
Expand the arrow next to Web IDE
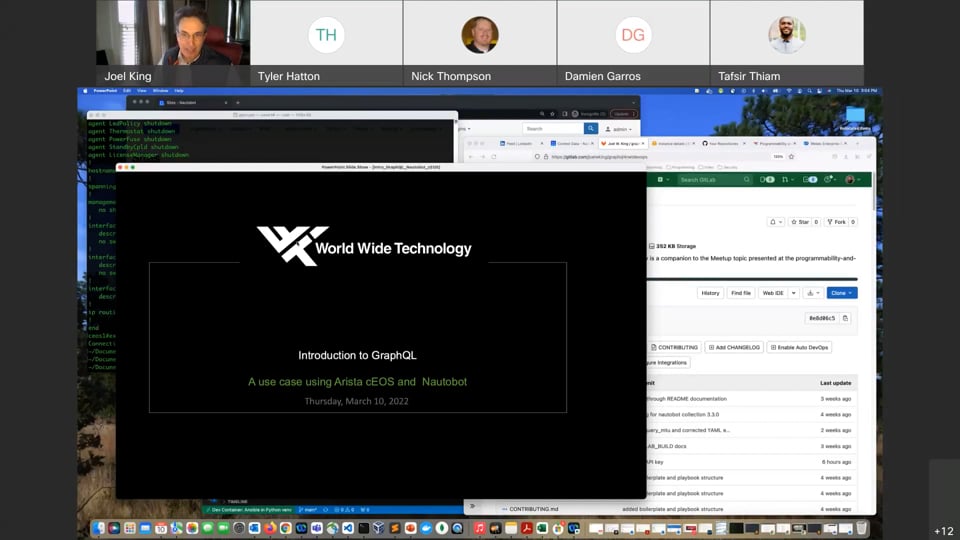point(793,293)
